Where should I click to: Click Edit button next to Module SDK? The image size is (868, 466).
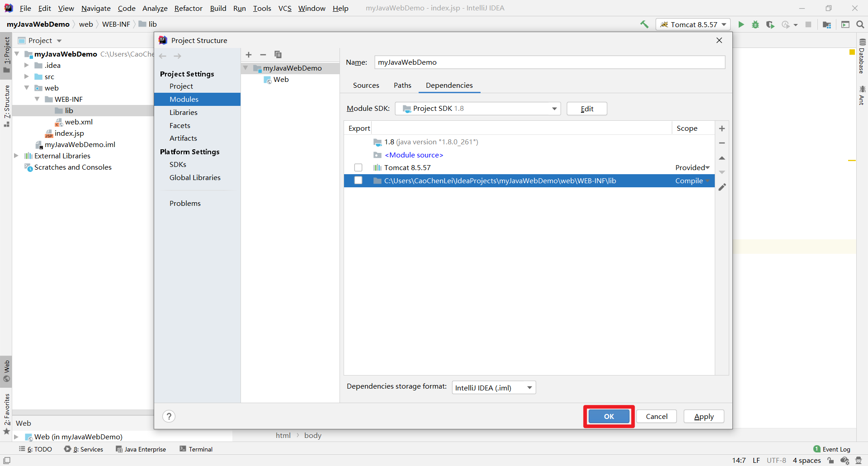click(x=587, y=109)
